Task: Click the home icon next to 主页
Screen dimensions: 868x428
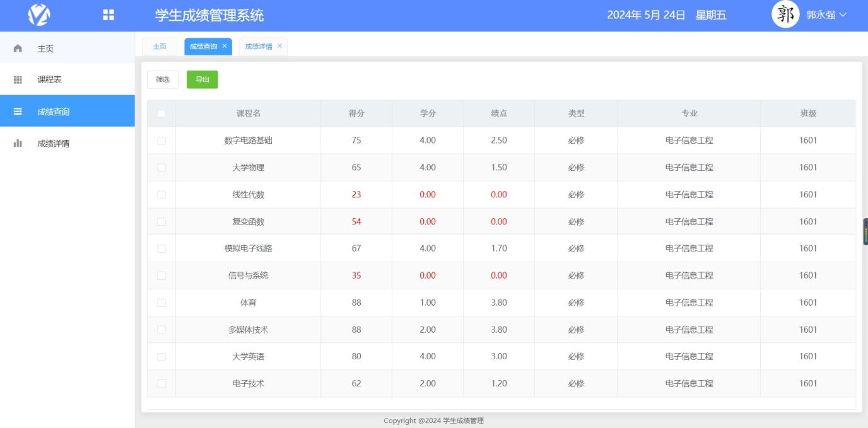Action: pos(17,48)
